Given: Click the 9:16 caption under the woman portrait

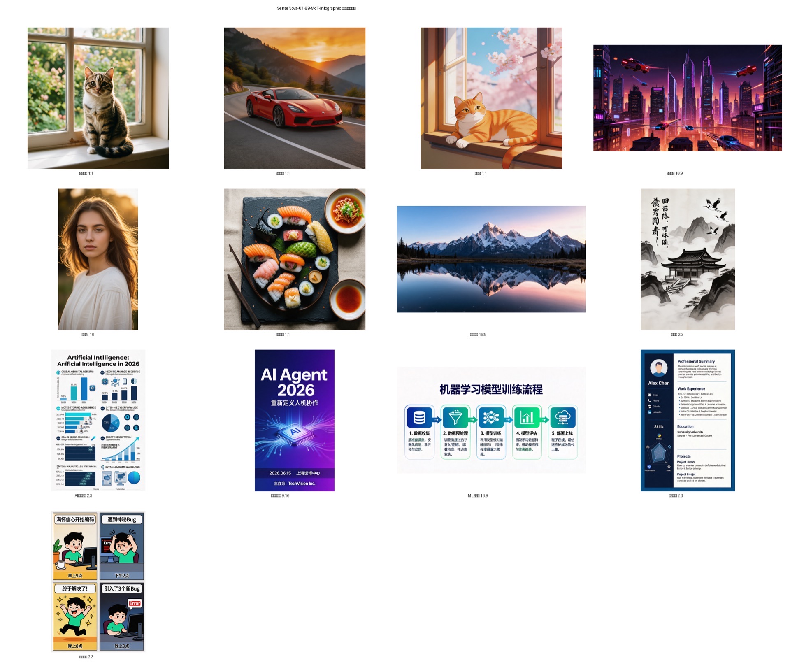Looking at the screenshot, I should pyautogui.click(x=88, y=335).
